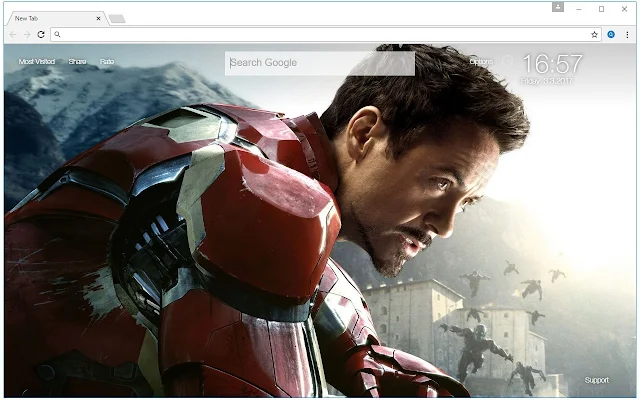
Task: Open a new tab with the tab button
Action: tap(117, 19)
